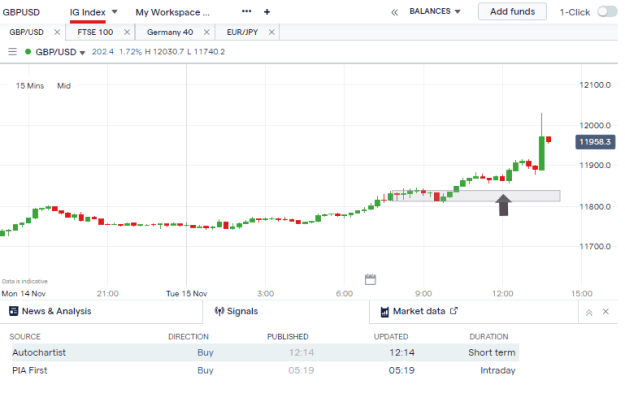Collapse the signals panel with double chevron

coord(589,312)
